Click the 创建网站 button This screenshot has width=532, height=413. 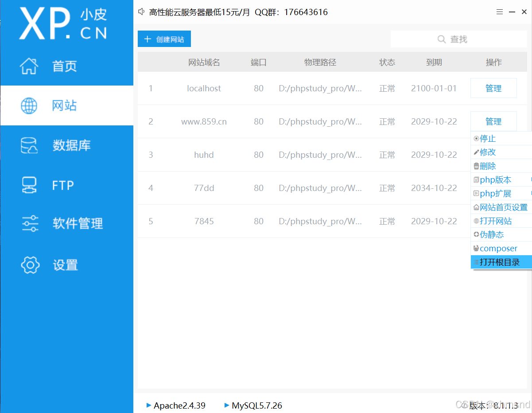pyautogui.click(x=164, y=39)
